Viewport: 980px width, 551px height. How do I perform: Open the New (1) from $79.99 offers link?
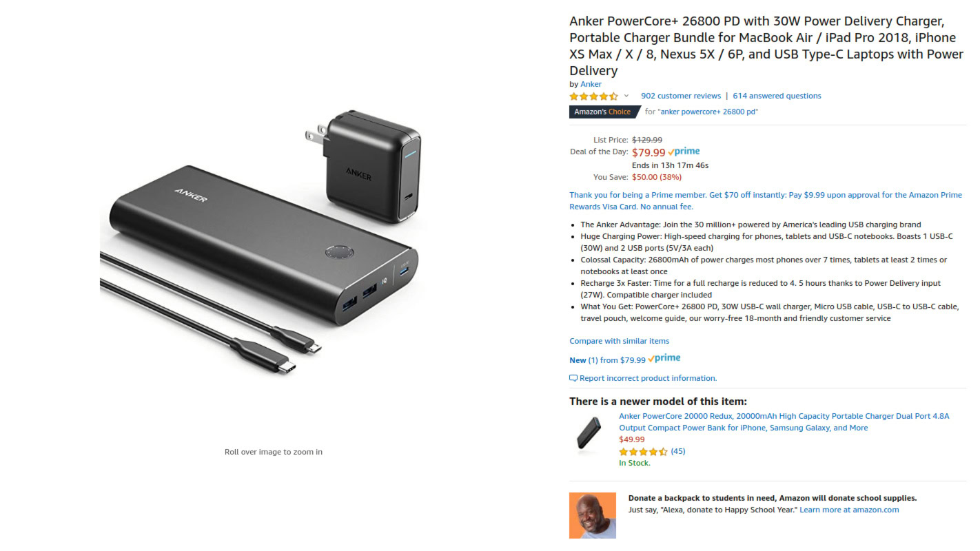click(x=607, y=360)
